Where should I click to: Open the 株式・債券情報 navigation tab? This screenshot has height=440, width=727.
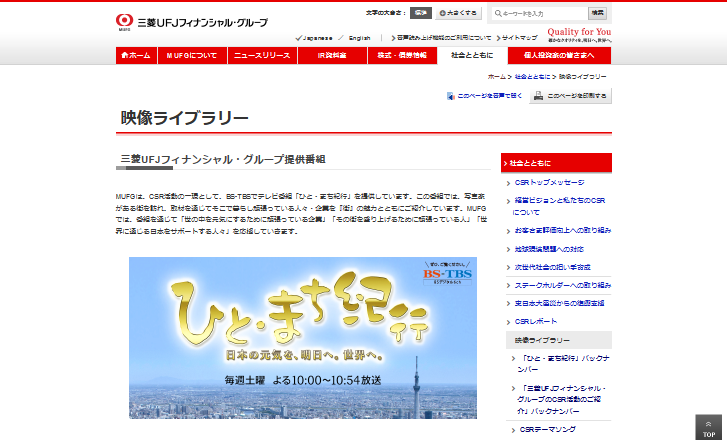click(402, 55)
